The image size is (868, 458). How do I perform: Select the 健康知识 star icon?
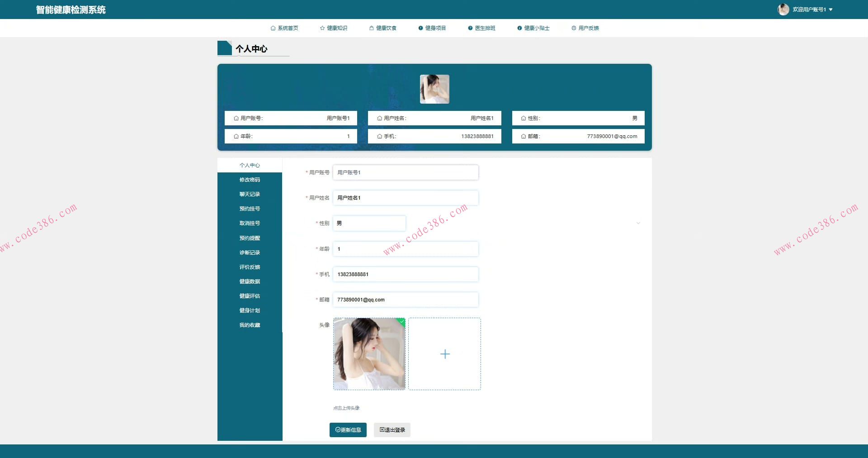322,28
